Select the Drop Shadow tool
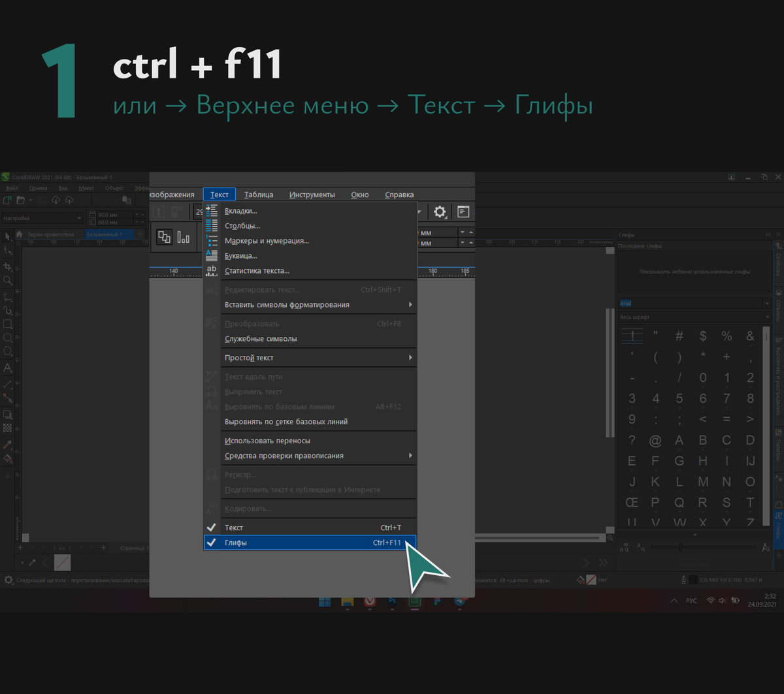This screenshot has height=694, width=784. (x=8, y=414)
